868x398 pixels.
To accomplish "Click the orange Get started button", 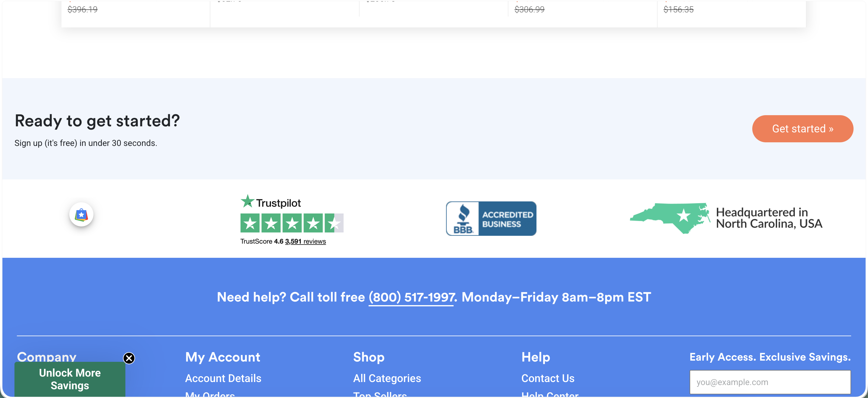I will pos(802,129).
